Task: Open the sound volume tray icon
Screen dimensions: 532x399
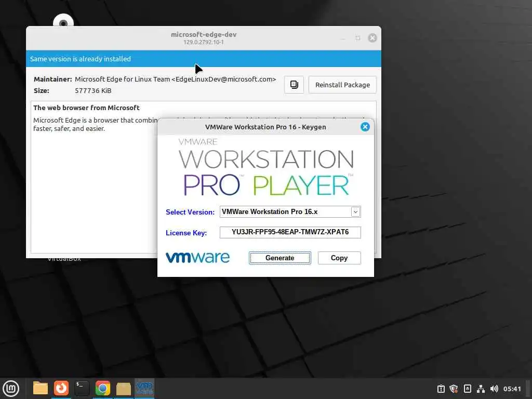Action: 494,389
